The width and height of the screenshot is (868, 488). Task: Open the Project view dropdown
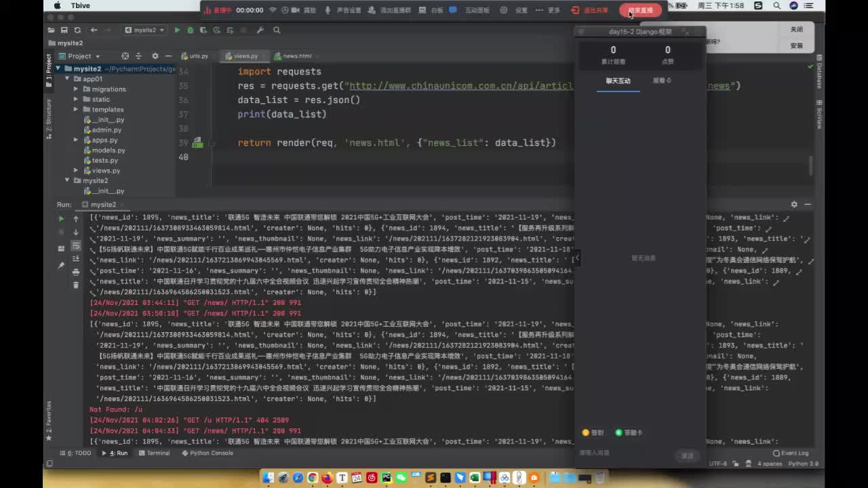(x=79, y=56)
